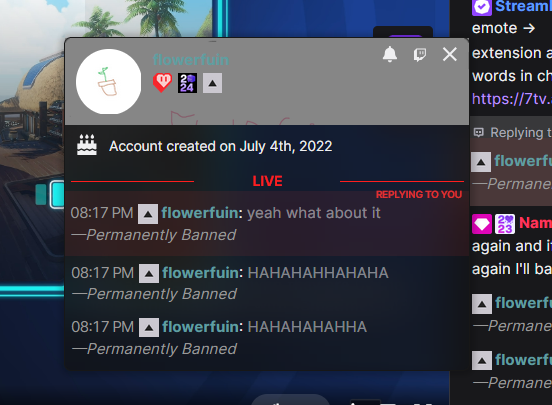This screenshot has width=552, height=405.
Task: Click the birthday cake account creation icon
Action: tap(87, 145)
